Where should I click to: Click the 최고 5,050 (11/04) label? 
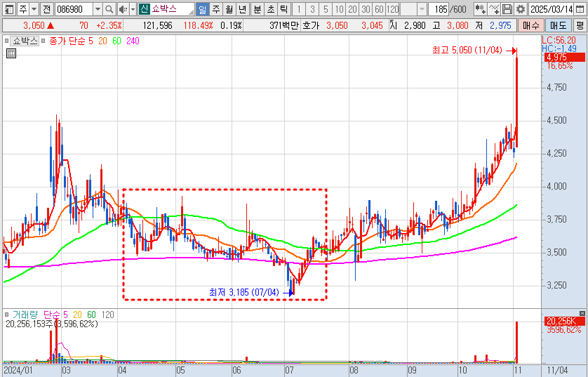[467, 50]
